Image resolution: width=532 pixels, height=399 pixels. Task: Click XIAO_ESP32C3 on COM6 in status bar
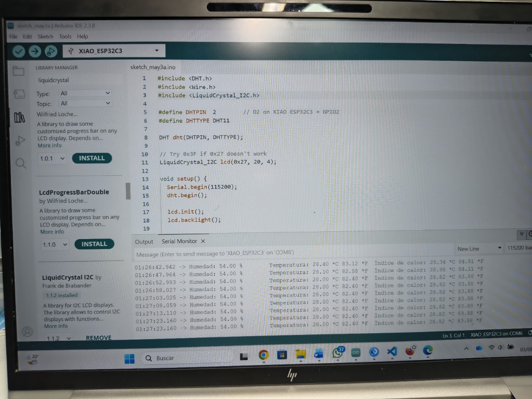pyautogui.click(x=496, y=334)
